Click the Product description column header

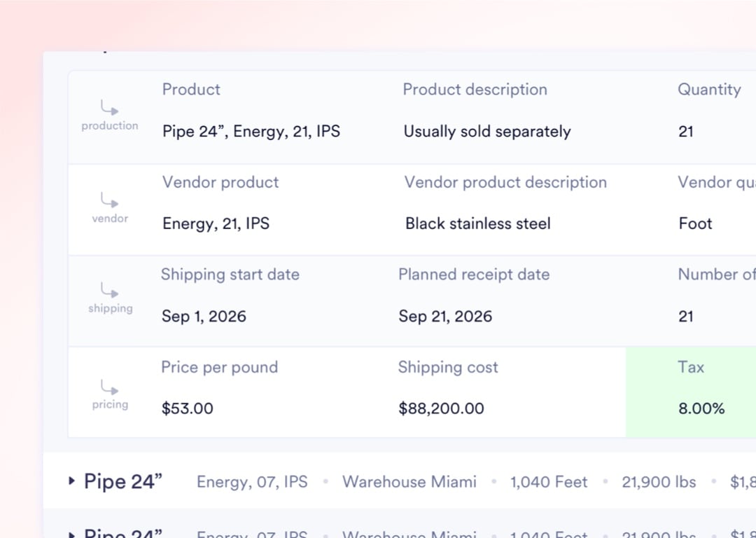tap(475, 90)
